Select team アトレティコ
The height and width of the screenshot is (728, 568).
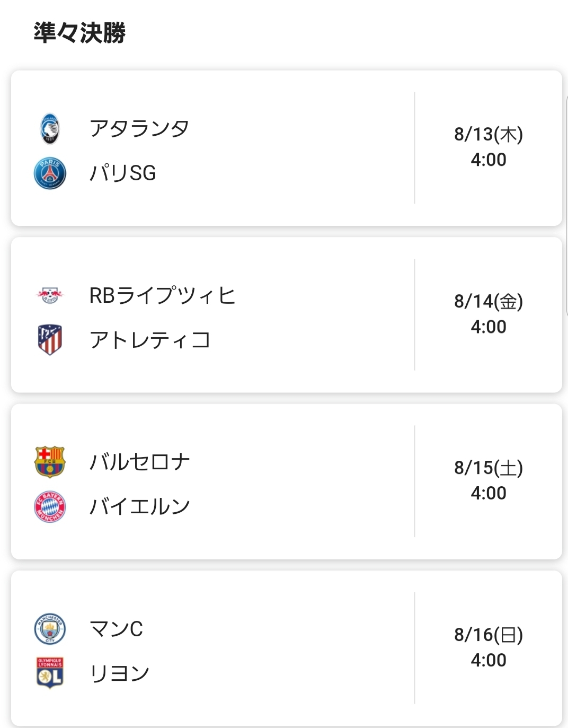coord(150,340)
